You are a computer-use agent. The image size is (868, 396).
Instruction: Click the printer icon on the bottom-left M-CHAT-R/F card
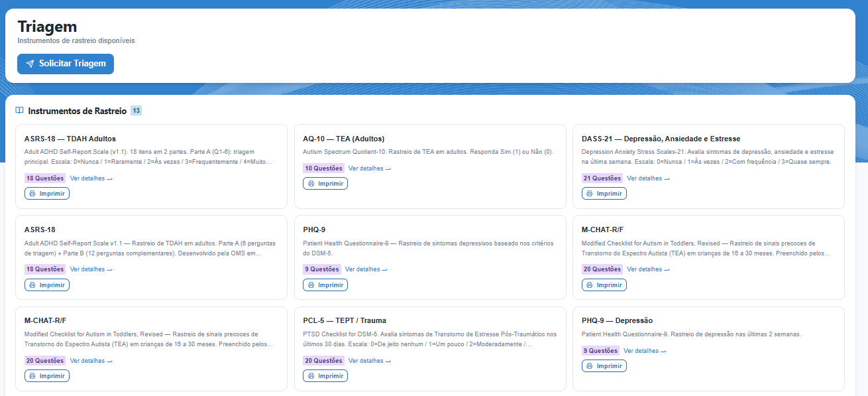[x=32, y=376]
